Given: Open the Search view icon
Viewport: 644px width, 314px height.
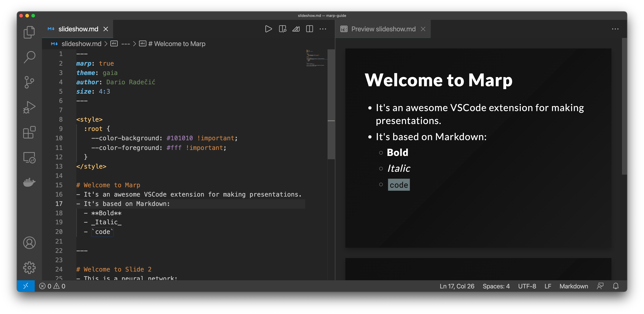Looking at the screenshot, I should coord(29,57).
